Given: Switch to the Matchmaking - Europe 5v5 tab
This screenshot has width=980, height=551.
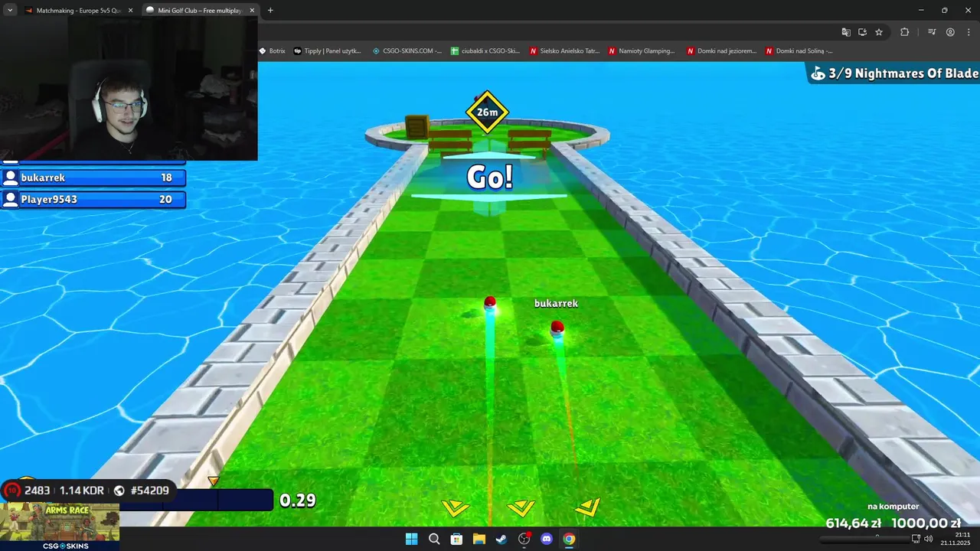Looking at the screenshot, I should 79,11.
